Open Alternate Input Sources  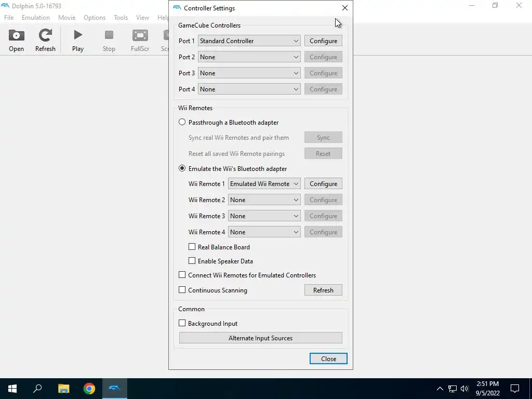261,338
